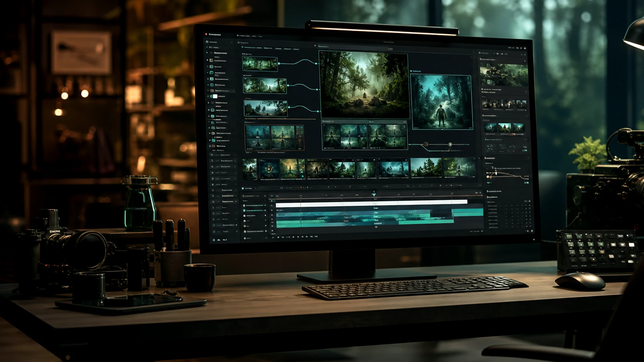
Task: Select the bright green trees thumbnail in the filmstrip
Action: click(x=426, y=168)
